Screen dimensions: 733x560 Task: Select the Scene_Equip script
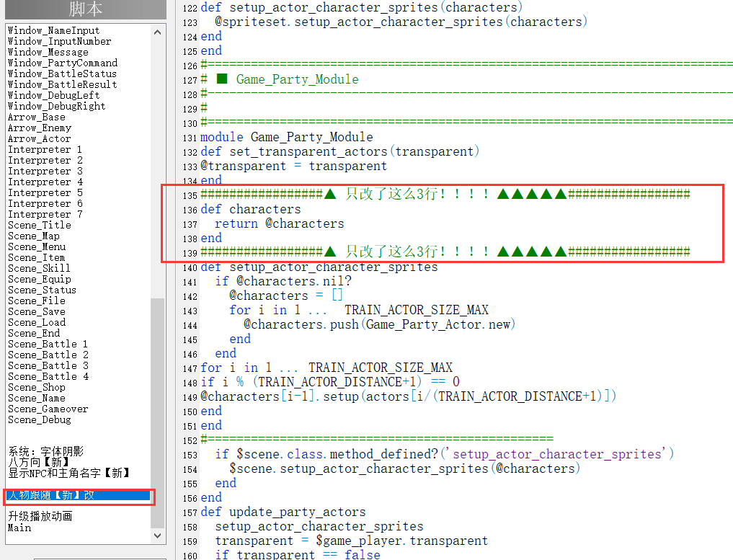40,279
